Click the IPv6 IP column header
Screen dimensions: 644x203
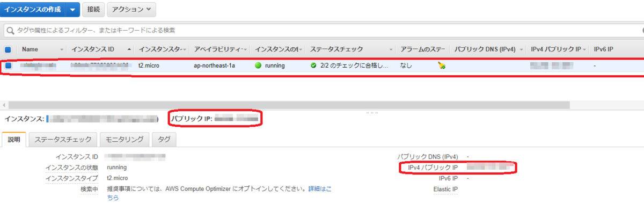point(603,49)
